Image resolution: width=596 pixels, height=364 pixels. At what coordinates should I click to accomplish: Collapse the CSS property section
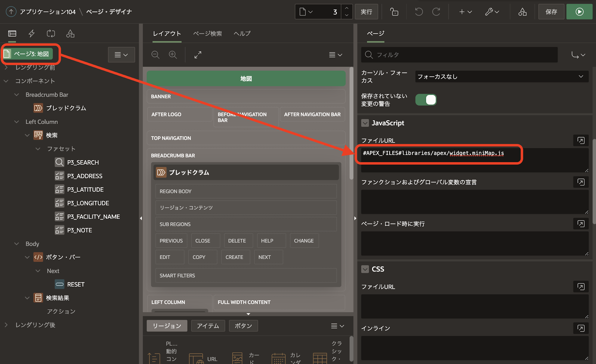click(x=365, y=269)
